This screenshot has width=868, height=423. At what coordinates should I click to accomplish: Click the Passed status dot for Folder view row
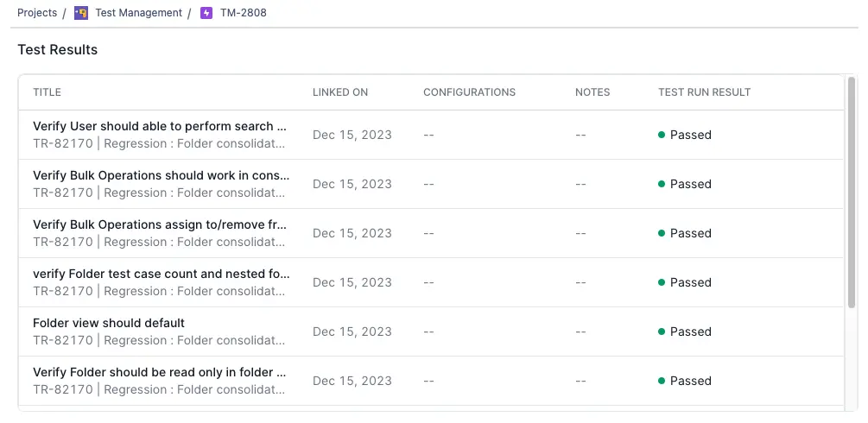pyautogui.click(x=662, y=331)
